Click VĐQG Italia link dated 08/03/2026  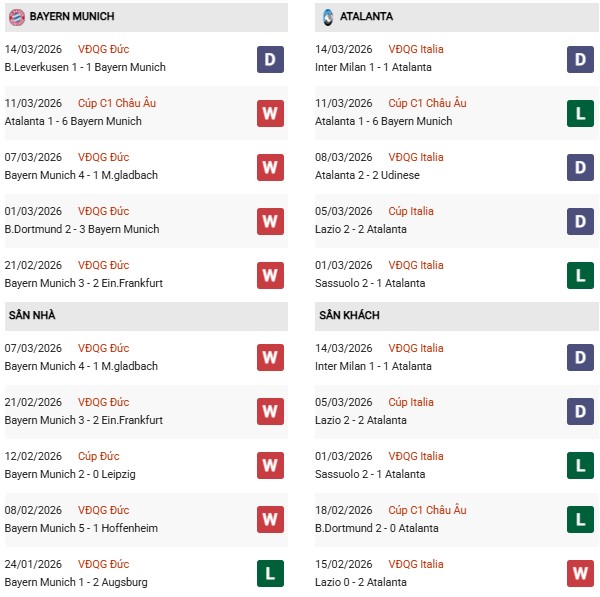[x=418, y=157]
